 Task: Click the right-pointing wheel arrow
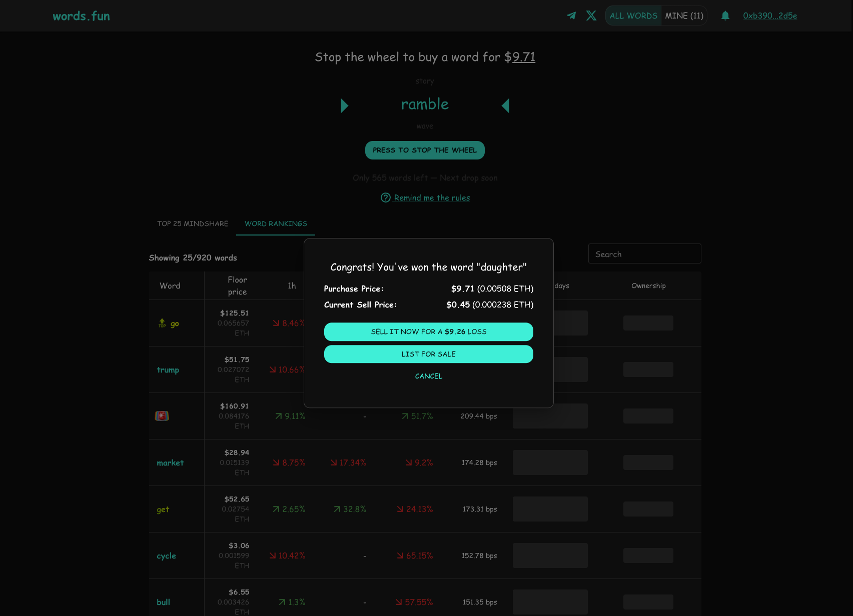pyautogui.click(x=344, y=105)
